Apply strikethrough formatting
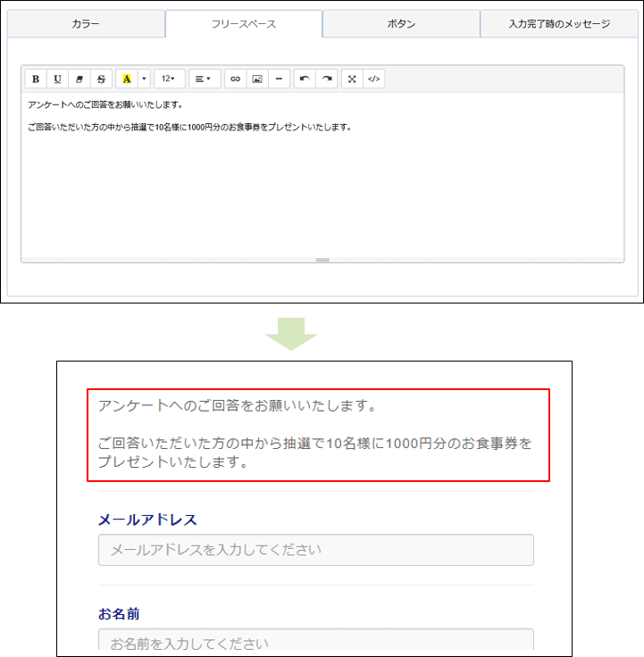644x657 pixels. [101, 79]
